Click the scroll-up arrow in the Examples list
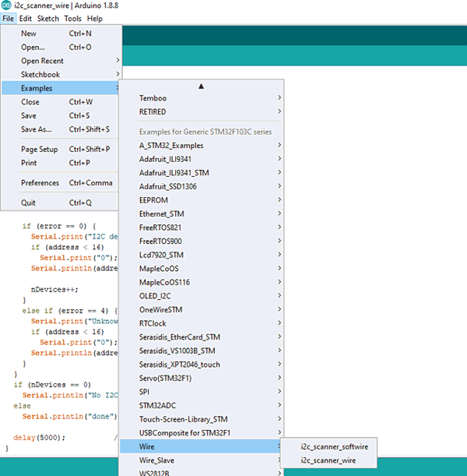The width and height of the screenshot is (467, 476). click(x=201, y=86)
